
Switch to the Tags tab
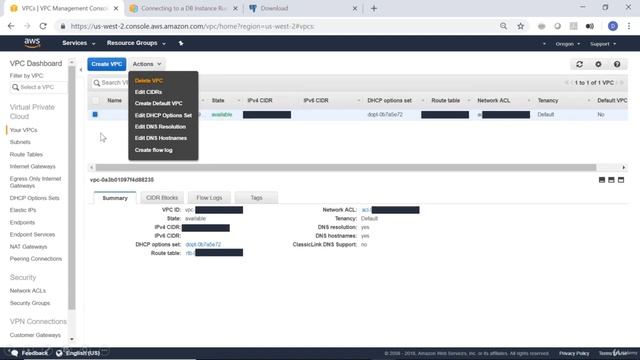[256, 198]
